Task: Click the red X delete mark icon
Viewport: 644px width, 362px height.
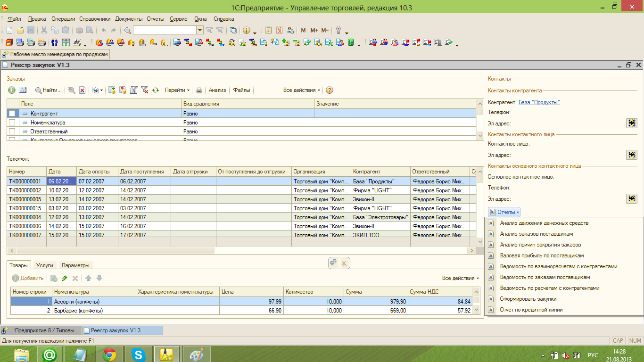Action: [83, 90]
